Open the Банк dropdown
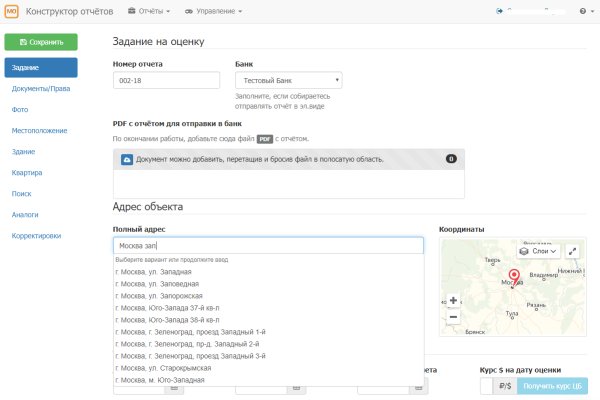This screenshot has height=400, width=600. [288, 81]
